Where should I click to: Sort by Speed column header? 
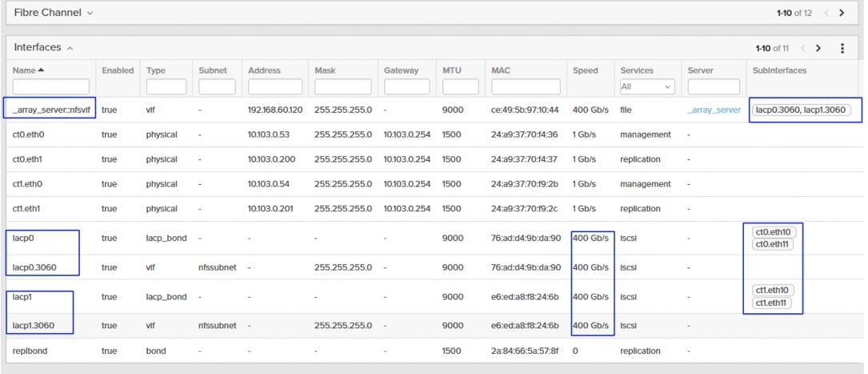tap(585, 70)
